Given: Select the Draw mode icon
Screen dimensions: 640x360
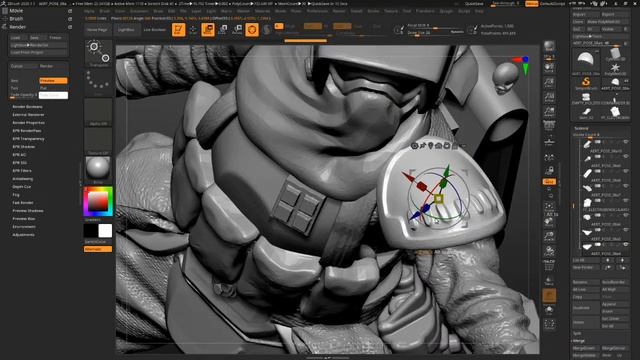Looking at the screenshot, I should [x=193, y=30].
